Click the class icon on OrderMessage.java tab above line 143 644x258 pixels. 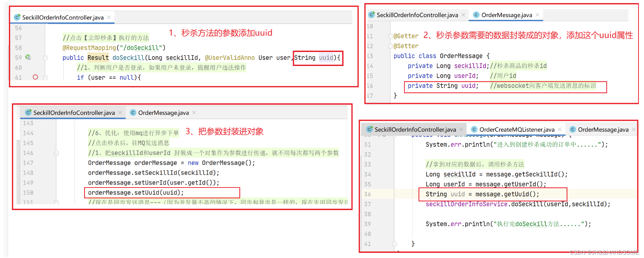tap(133, 113)
